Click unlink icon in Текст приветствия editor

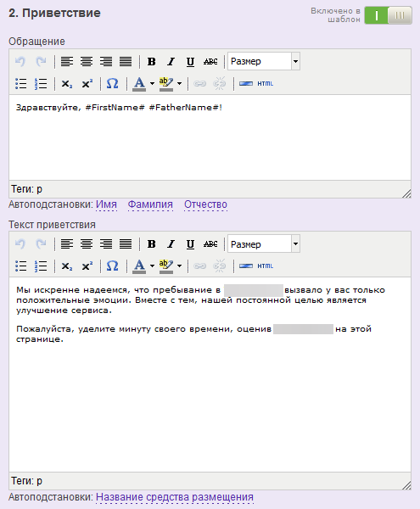tap(220, 266)
